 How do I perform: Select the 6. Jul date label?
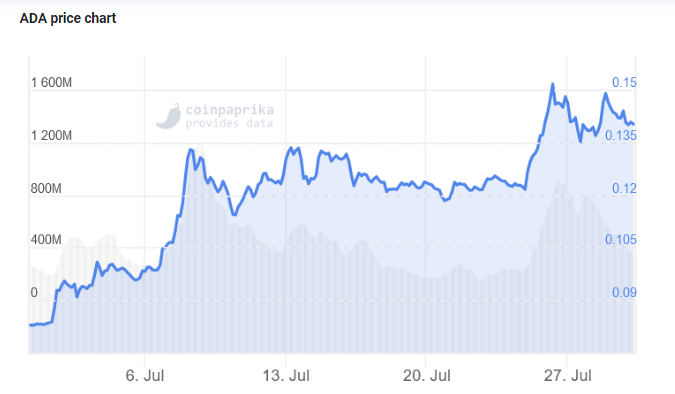(x=145, y=375)
